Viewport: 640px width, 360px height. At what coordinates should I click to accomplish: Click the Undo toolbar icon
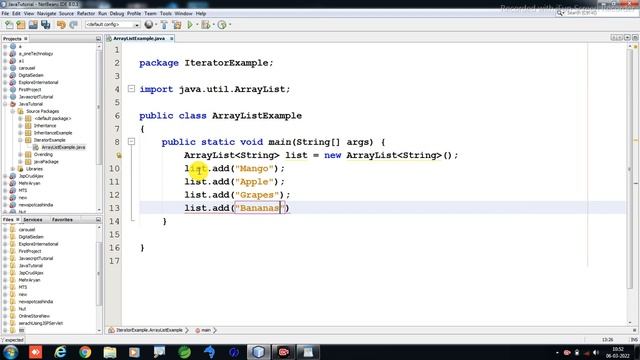[x=61, y=25]
